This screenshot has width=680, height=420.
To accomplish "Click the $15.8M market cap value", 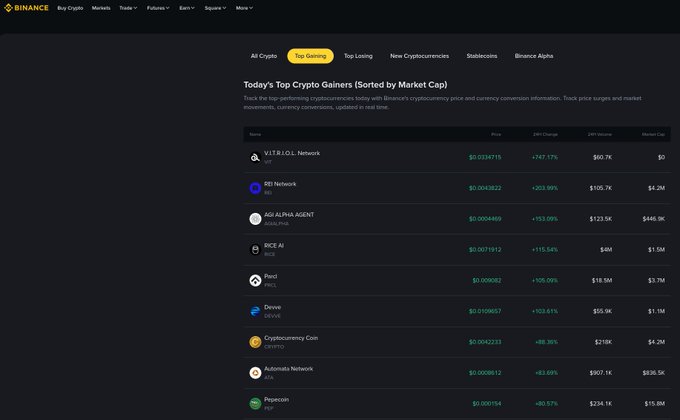I will pyautogui.click(x=654, y=404).
